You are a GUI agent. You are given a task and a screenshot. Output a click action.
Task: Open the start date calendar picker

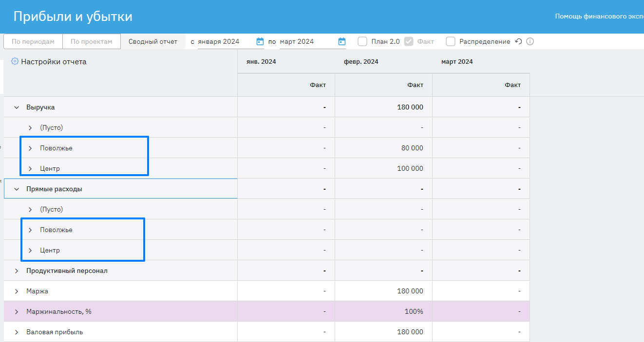pyautogui.click(x=260, y=42)
